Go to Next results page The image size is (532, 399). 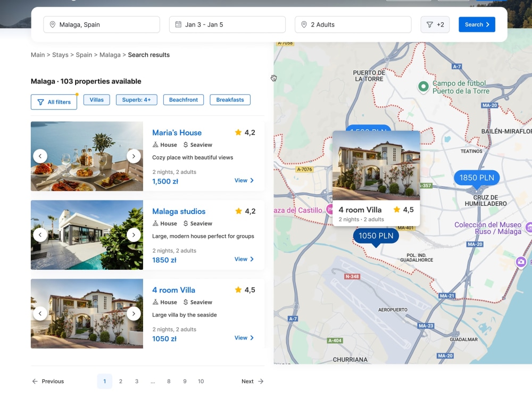[252, 381]
